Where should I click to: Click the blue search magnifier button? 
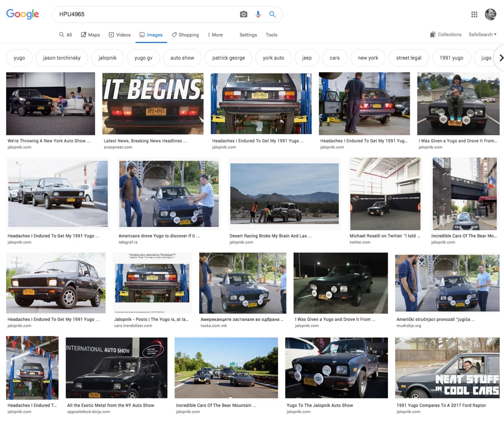pos(272,14)
